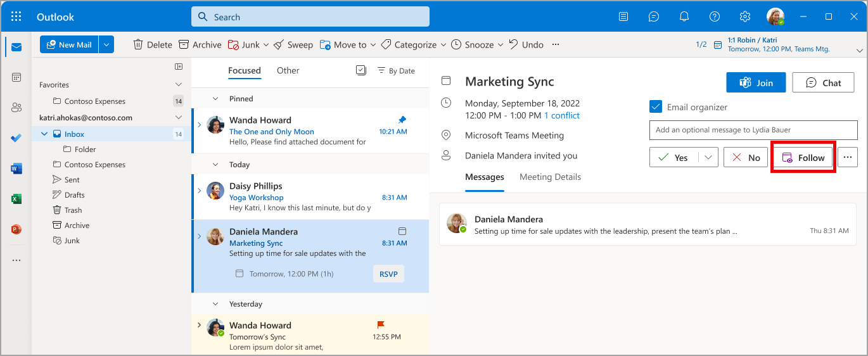The width and height of the screenshot is (868, 356).
Task: Click the Undo toolbar button
Action: click(525, 44)
